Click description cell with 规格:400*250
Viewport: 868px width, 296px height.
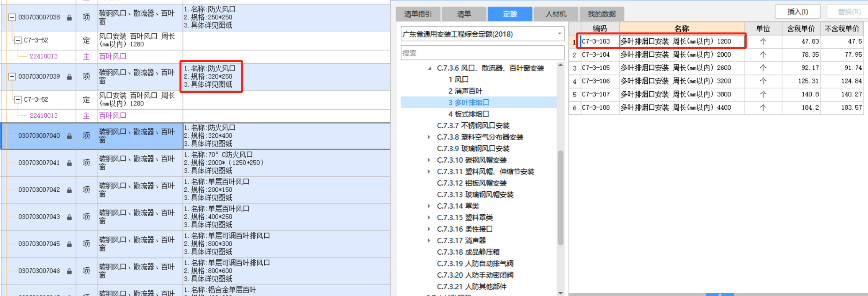pyautogui.click(x=287, y=217)
